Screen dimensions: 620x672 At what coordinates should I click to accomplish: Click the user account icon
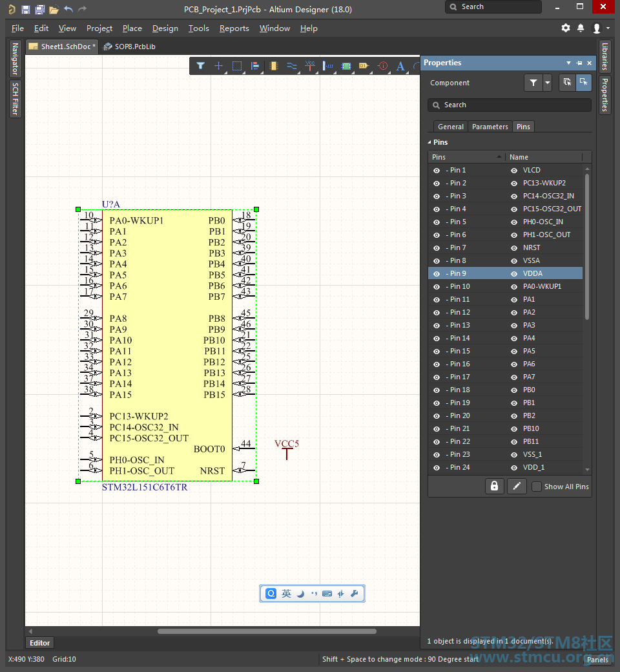tap(597, 28)
